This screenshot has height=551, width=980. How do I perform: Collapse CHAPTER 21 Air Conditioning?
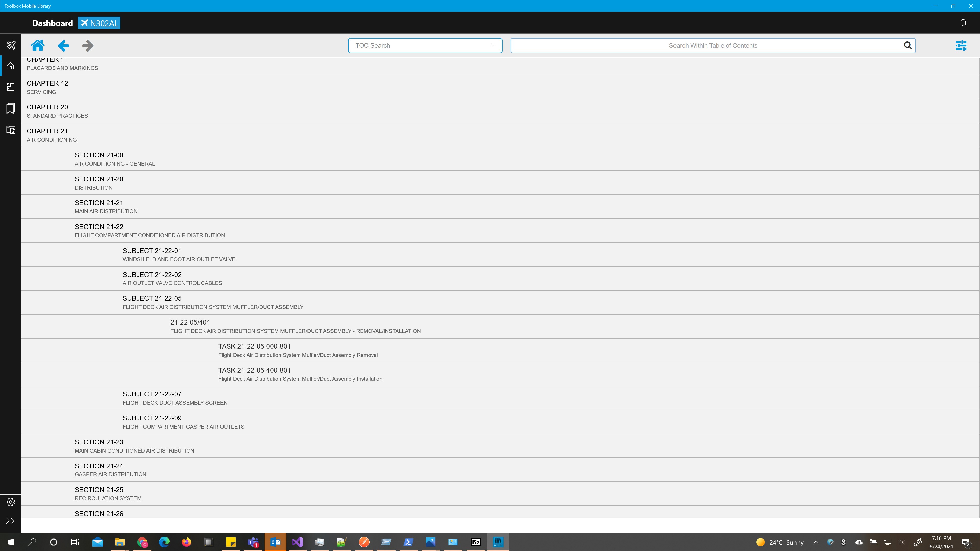pos(47,135)
